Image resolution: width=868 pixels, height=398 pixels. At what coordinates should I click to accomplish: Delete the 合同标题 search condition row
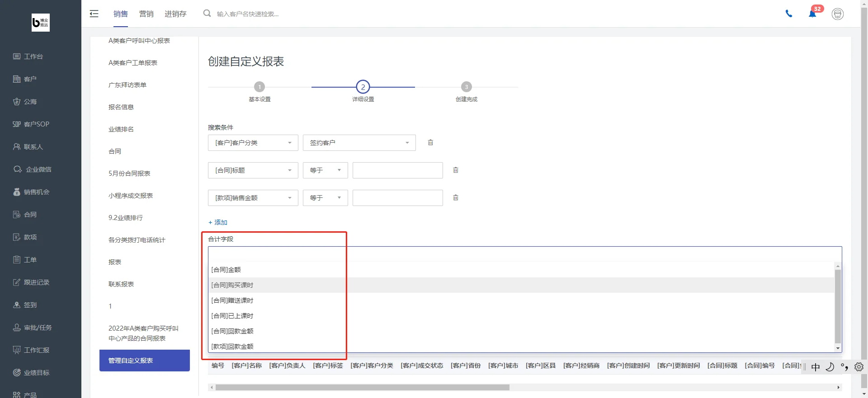coord(456,170)
